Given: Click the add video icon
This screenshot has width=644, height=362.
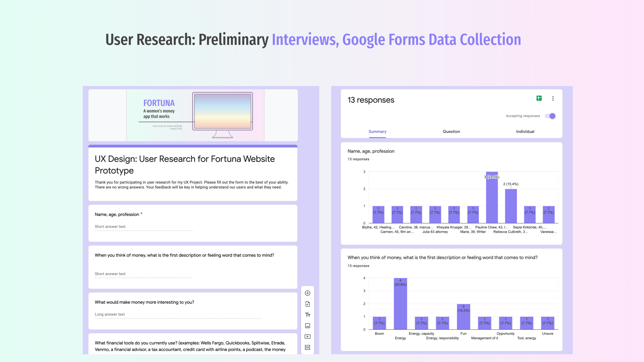Looking at the screenshot, I should 307,337.
